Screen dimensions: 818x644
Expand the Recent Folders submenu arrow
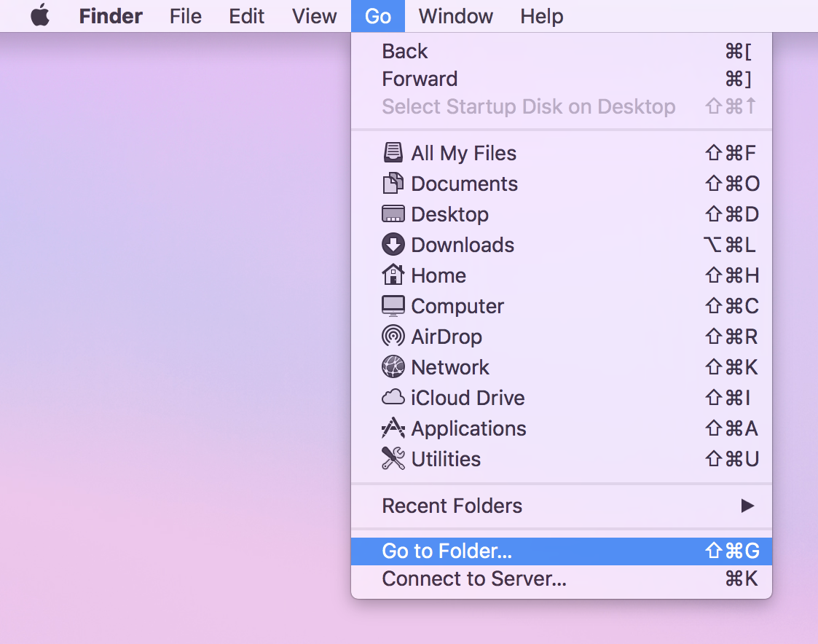[747, 506]
